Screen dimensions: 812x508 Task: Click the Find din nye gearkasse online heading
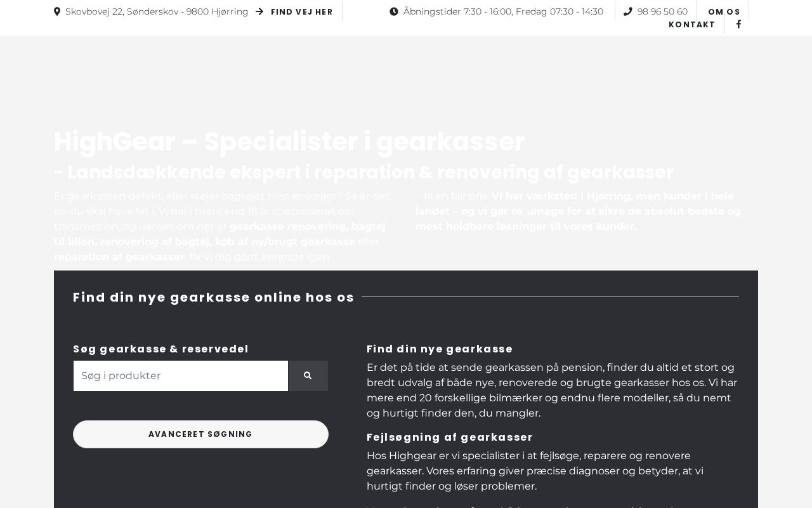coord(214,297)
